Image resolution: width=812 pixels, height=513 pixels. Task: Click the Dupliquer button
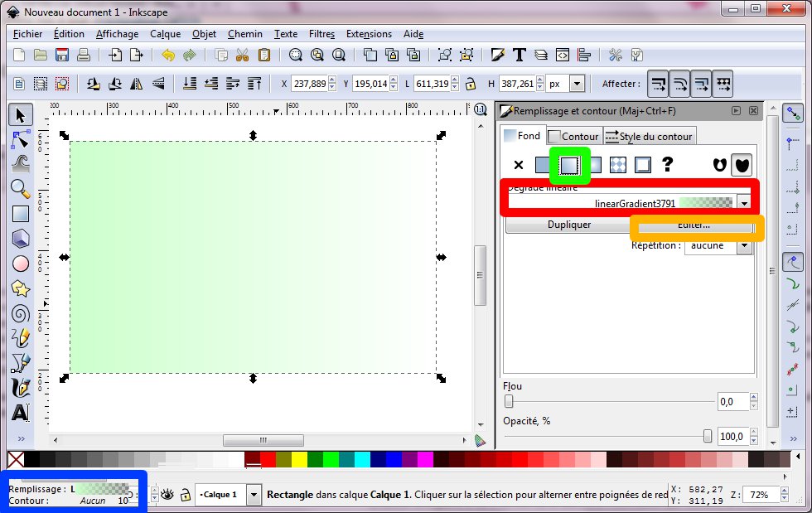(569, 225)
